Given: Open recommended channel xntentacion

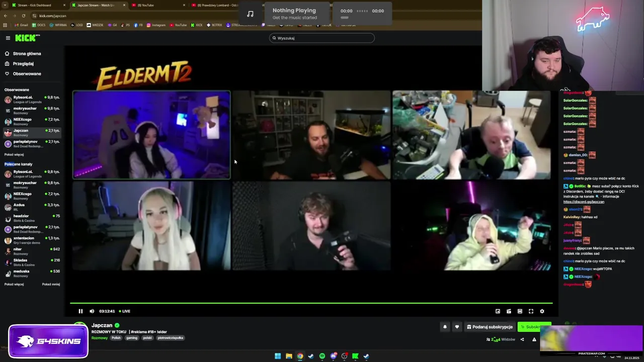Looking at the screenshot, I should pyautogui.click(x=32, y=240).
